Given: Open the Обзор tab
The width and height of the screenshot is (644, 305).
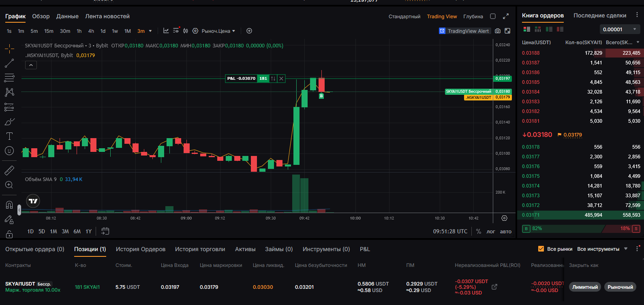Looking at the screenshot, I should point(41,16).
